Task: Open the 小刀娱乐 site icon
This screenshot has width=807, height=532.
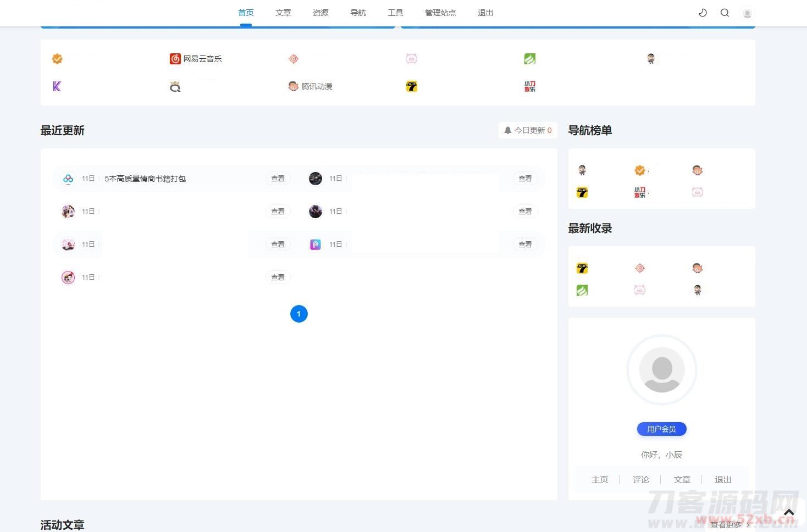Action: [529, 86]
